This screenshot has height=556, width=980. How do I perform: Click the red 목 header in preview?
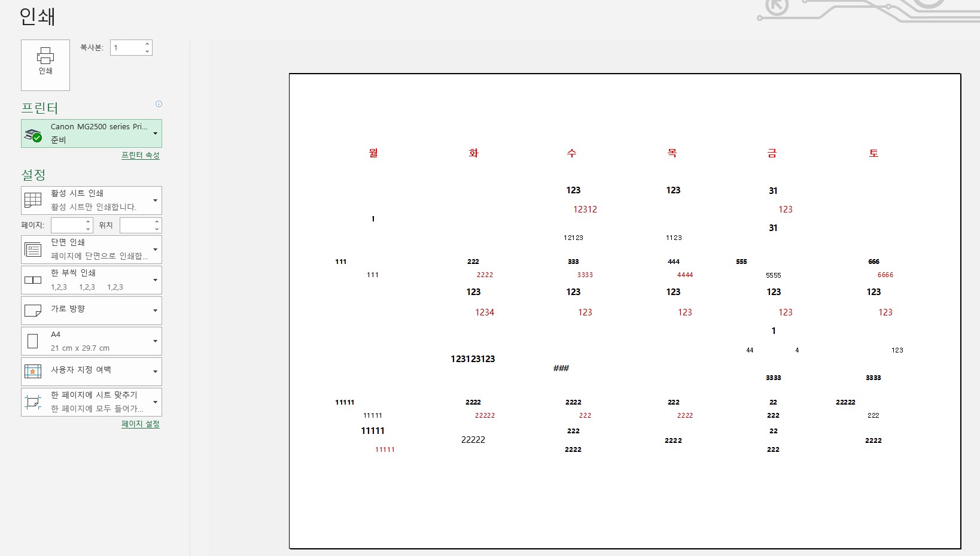[672, 153]
